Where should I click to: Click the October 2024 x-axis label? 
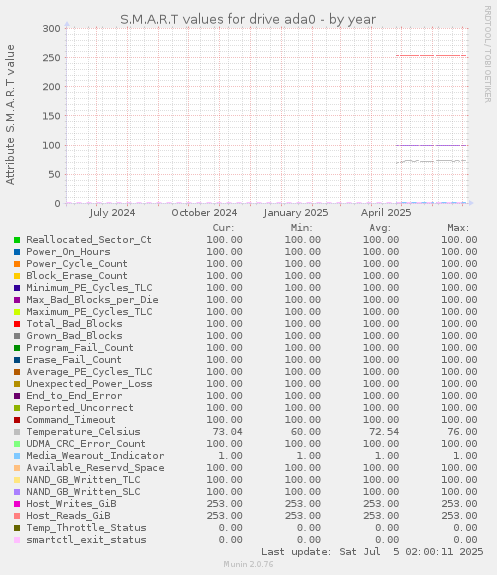pyautogui.click(x=204, y=213)
